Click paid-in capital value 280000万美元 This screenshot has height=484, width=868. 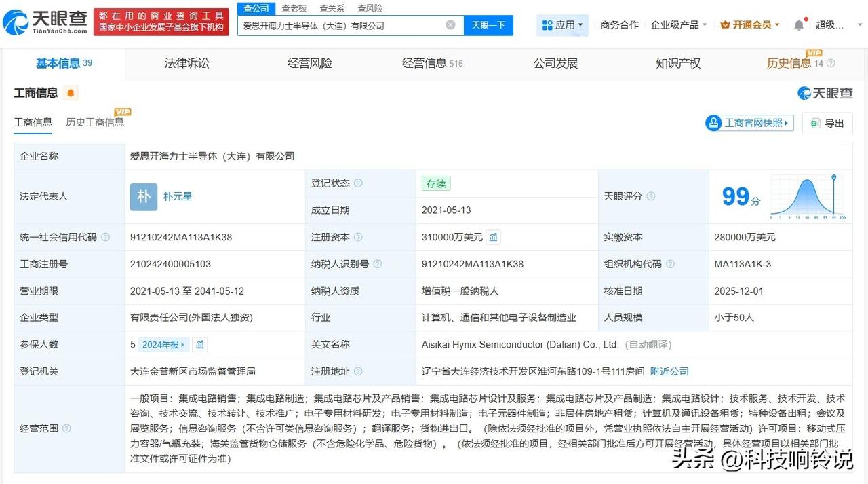pyautogui.click(x=745, y=237)
